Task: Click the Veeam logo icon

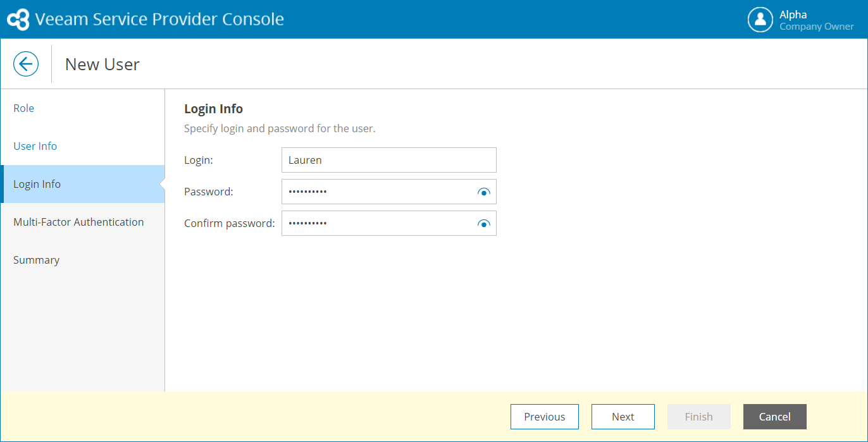Action: pos(18,20)
